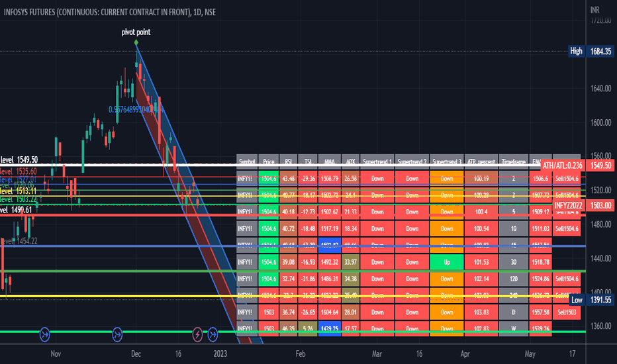
Task: Click the 'Low' price label
Action: (x=577, y=300)
